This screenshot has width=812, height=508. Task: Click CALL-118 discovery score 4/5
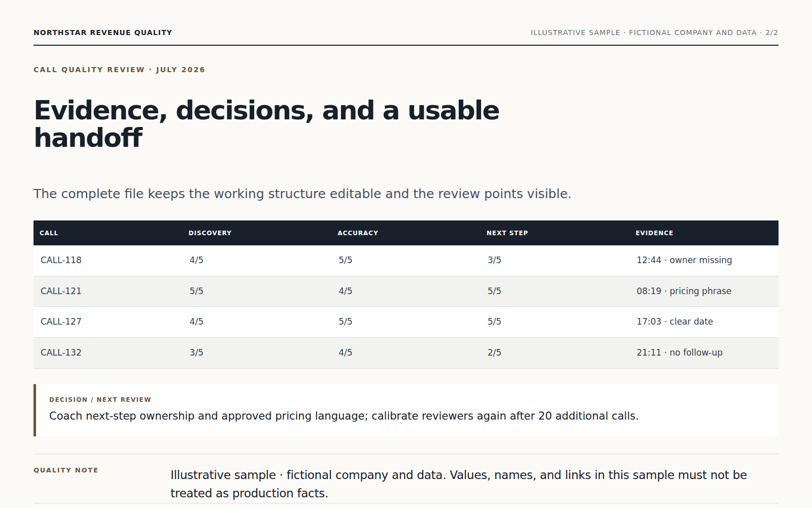pyautogui.click(x=196, y=260)
